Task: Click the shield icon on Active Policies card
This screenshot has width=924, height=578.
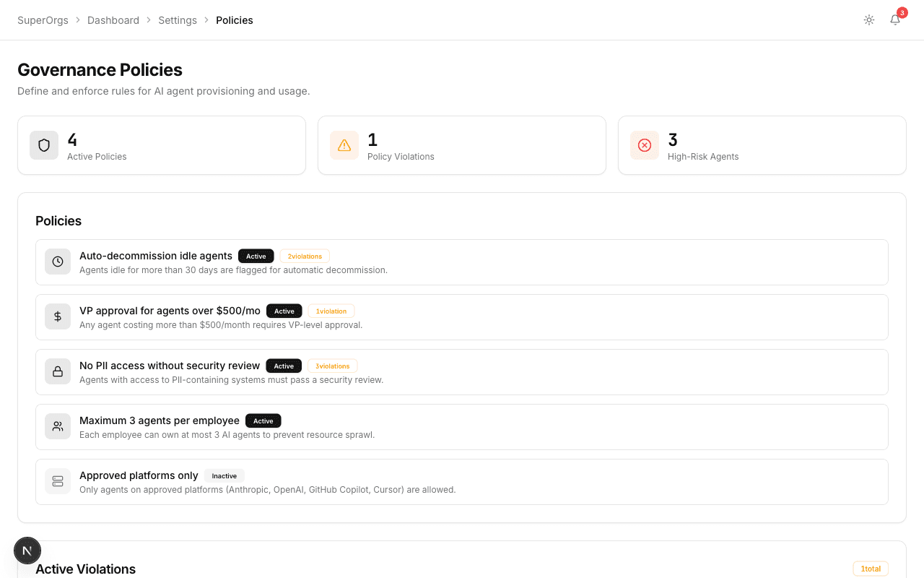Action: pos(44,145)
